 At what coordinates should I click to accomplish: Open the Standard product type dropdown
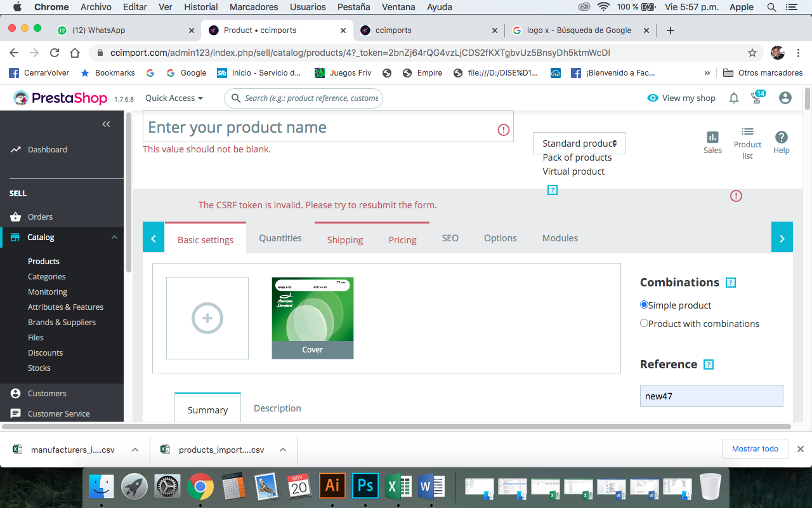pyautogui.click(x=579, y=144)
